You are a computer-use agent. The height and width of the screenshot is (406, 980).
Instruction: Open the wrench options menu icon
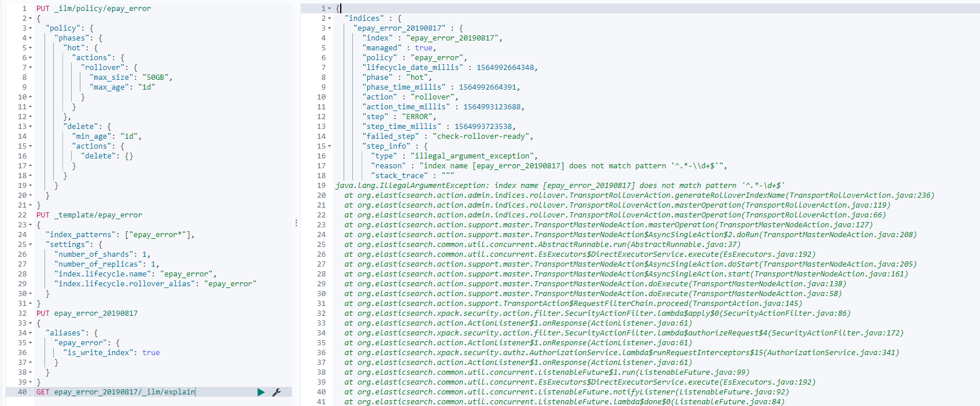(277, 392)
